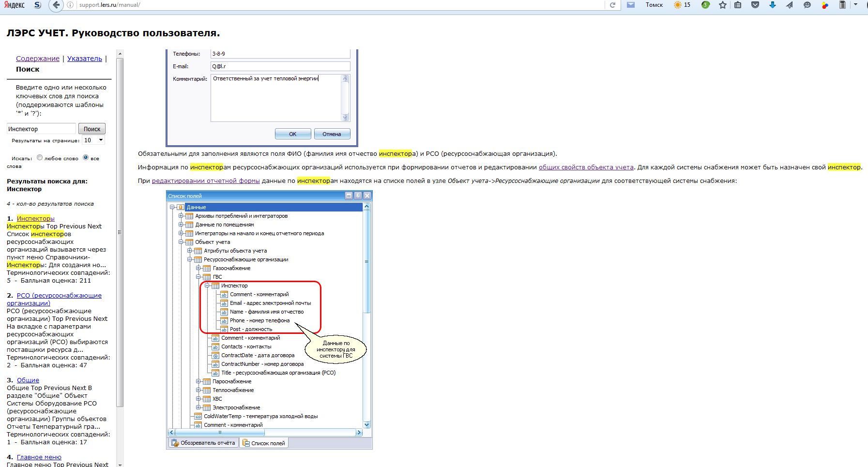The height and width of the screenshot is (467, 868).
Task: Open search result link Инспекторы
Action: pos(36,218)
